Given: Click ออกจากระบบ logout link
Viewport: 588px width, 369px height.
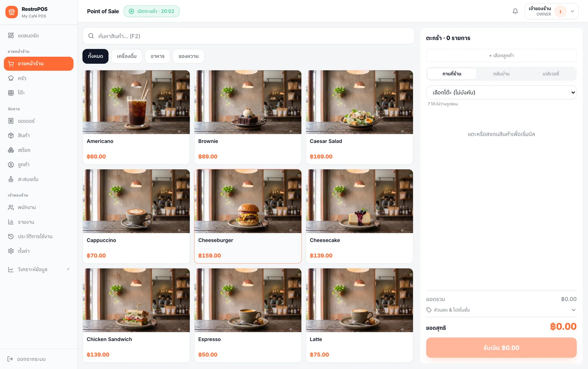Looking at the screenshot, I should point(39,359).
